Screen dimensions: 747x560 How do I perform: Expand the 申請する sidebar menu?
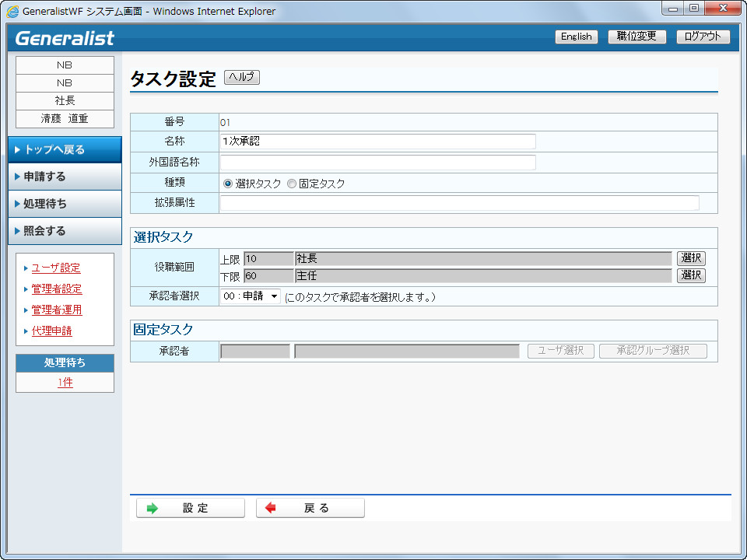point(65,177)
